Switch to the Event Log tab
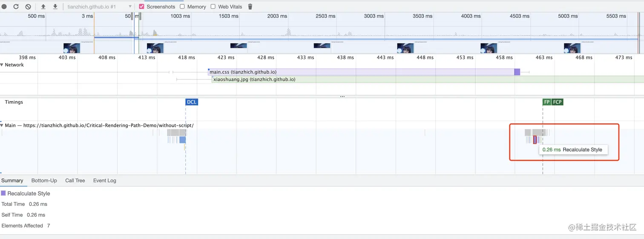 (105, 181)
